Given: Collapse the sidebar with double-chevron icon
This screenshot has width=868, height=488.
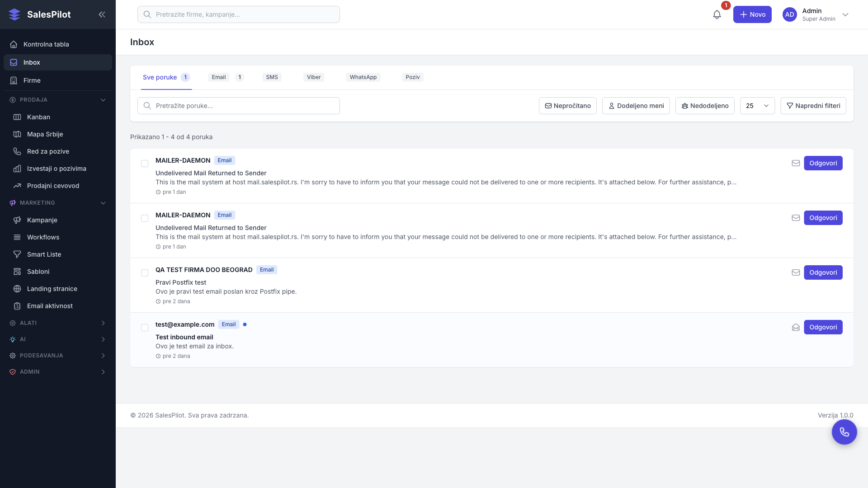Looking at the screenshot, I should tap(102, 14).
